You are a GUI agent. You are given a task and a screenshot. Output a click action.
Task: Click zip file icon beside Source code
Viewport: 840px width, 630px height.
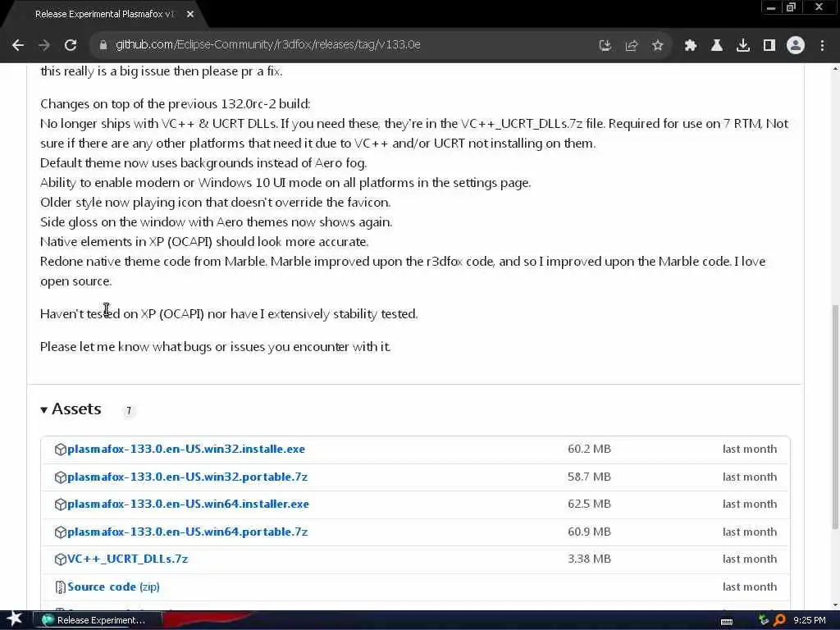[61, 587]
